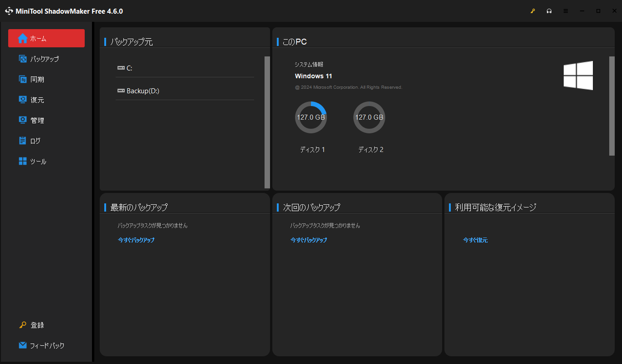View the ログ log page

click(46, 141)
